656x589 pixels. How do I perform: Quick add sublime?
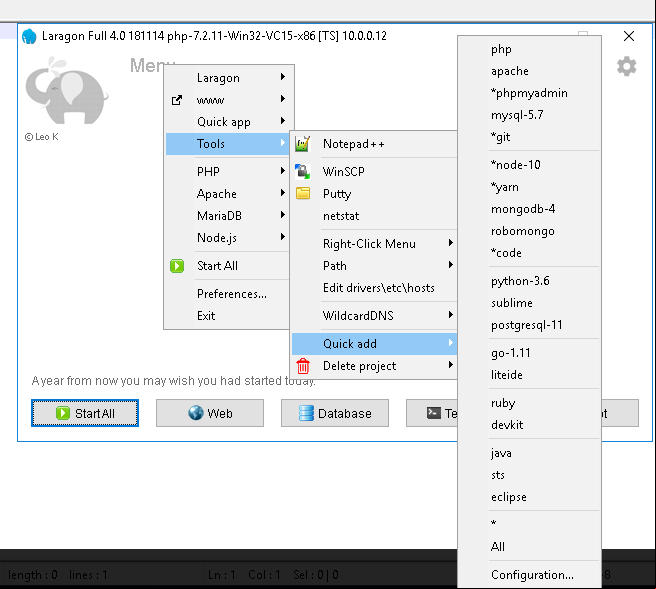click(x=530, y=303)
